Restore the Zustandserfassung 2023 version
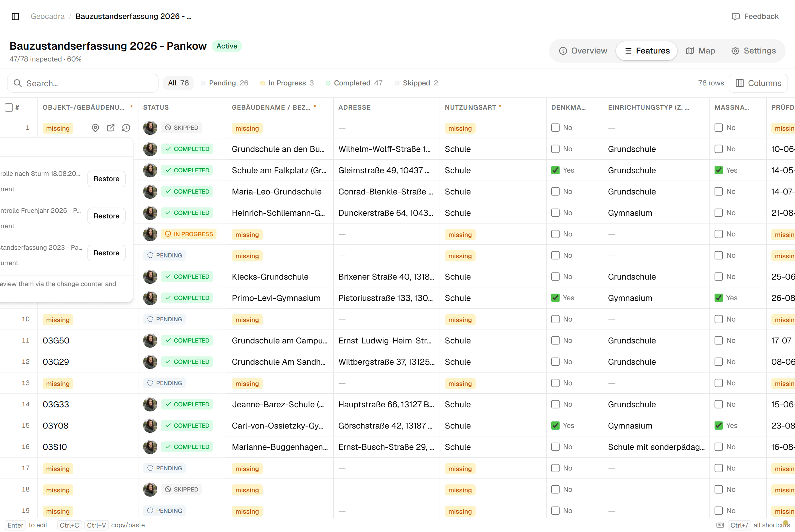The image size is (795, 532). (106, 253)
